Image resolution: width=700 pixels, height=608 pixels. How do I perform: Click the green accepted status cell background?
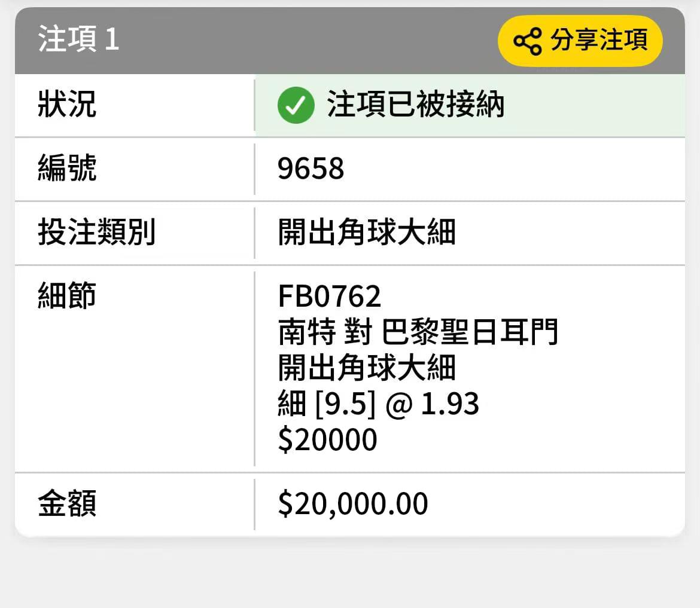click(470, 105)
